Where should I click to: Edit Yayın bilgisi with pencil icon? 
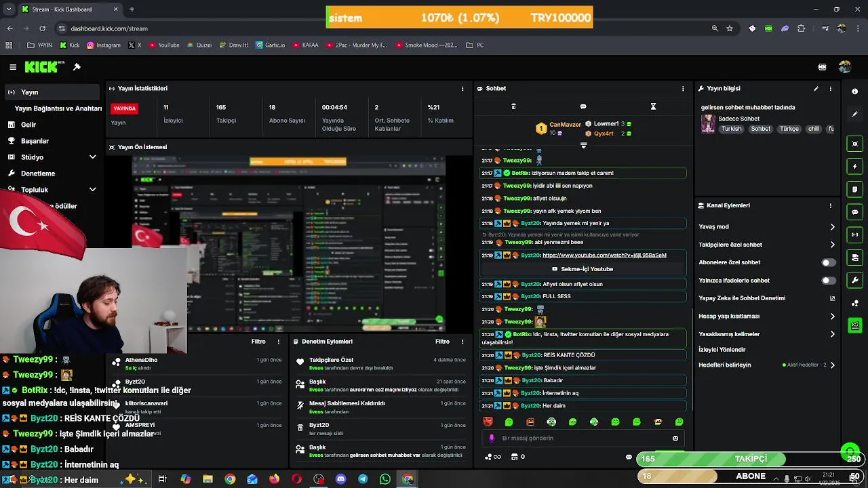tap(816, 89)
